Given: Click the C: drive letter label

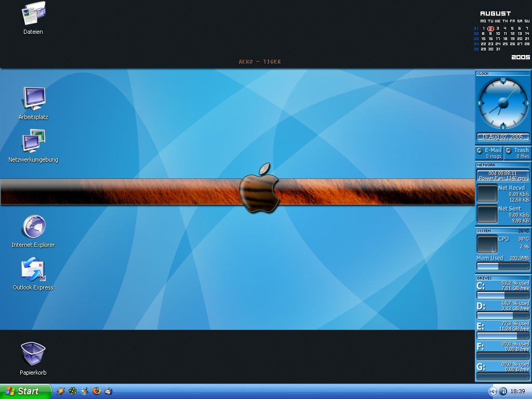Looking at the screenshot, I should 481,286.
